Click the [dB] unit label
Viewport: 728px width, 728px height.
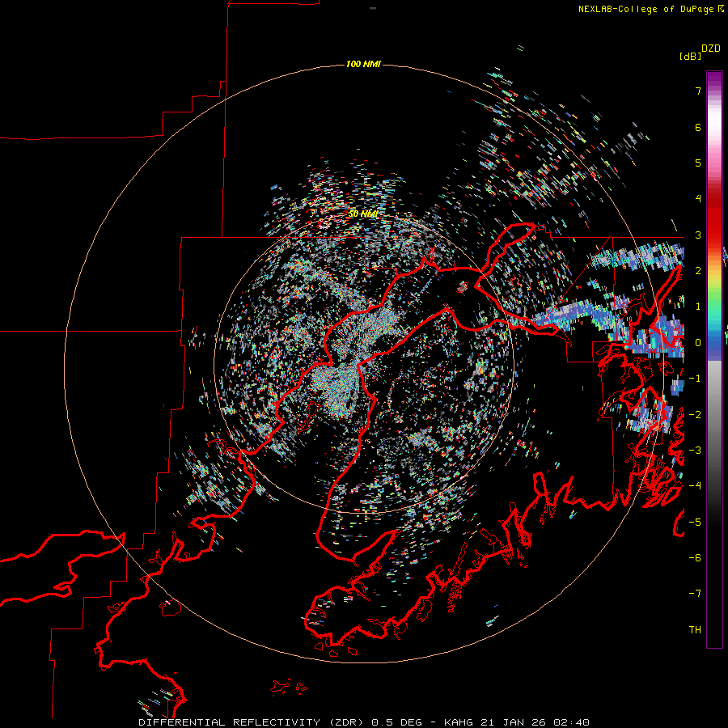click(x=690, y=56)
